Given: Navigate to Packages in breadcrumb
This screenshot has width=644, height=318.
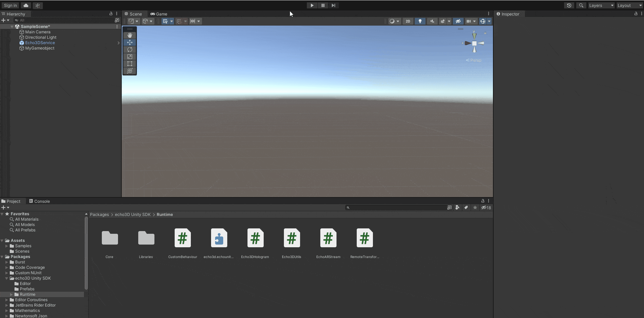Looking at the screenshot, I should (99, 215).
